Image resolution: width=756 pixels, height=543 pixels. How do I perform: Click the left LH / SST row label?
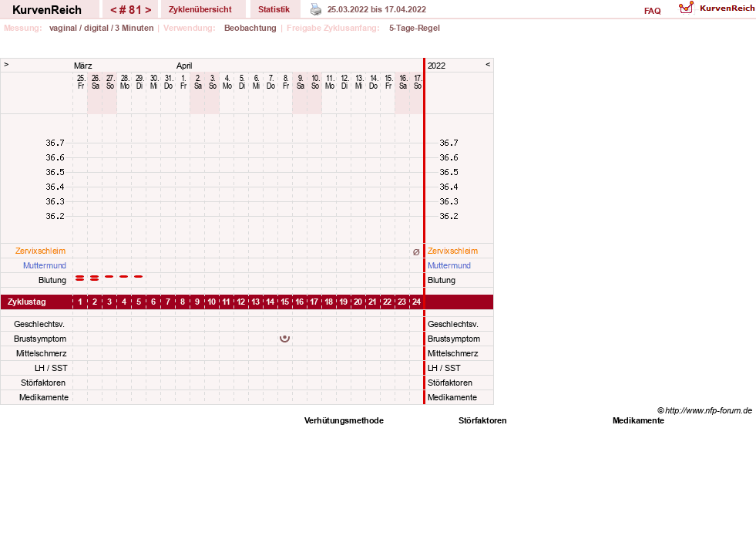click(51, 368)
